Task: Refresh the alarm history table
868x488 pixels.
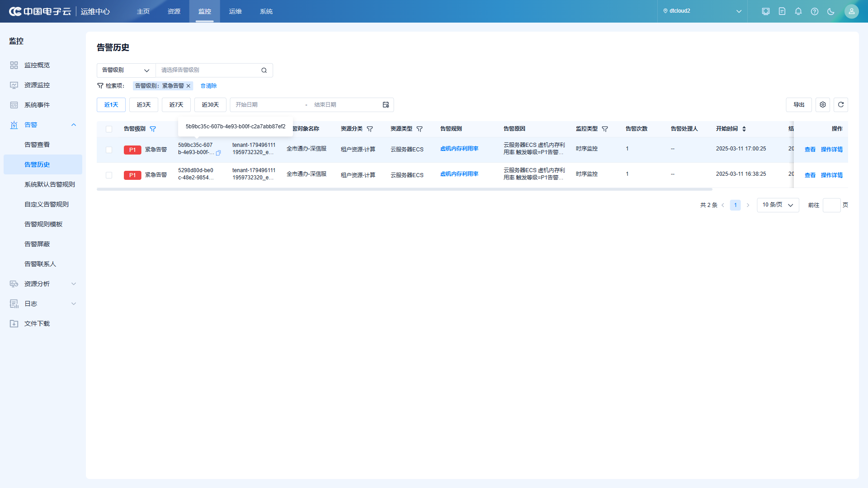Action: [840, 105]
